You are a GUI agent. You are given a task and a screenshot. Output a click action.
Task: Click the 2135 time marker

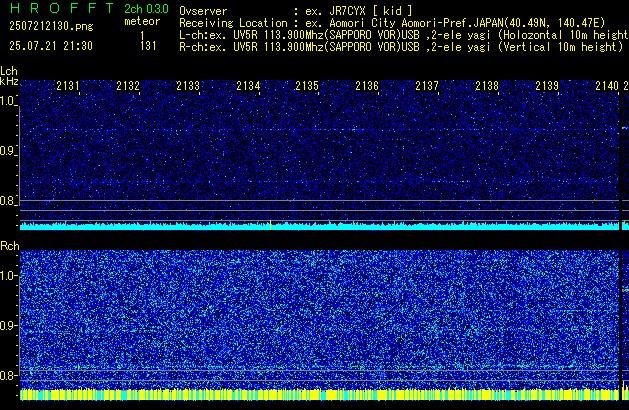(x=307, y=86)
